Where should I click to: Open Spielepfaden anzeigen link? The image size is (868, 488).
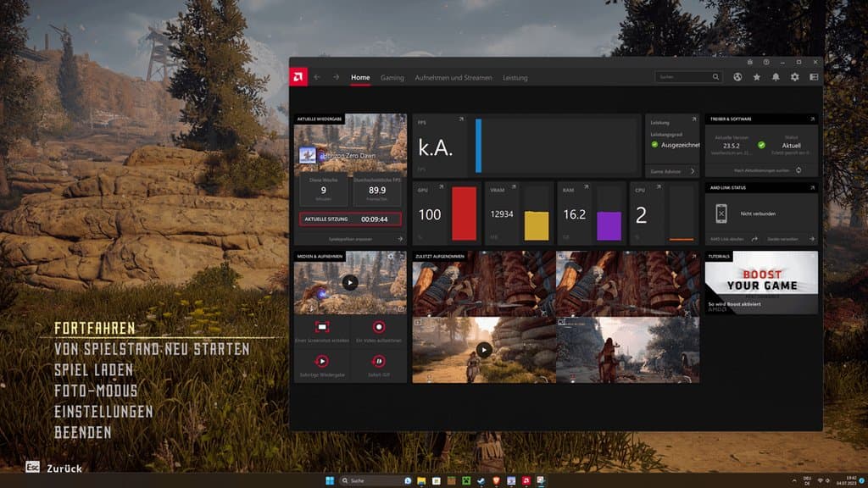(364, 239)
